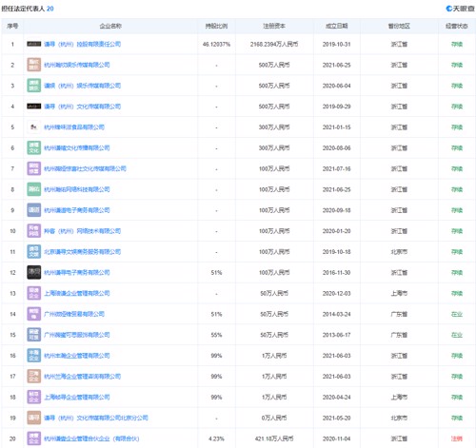The width and height of the screenshot is (476, 448).
Task: Open the Shanghai company link in row 13
Action: pos(77,293)
